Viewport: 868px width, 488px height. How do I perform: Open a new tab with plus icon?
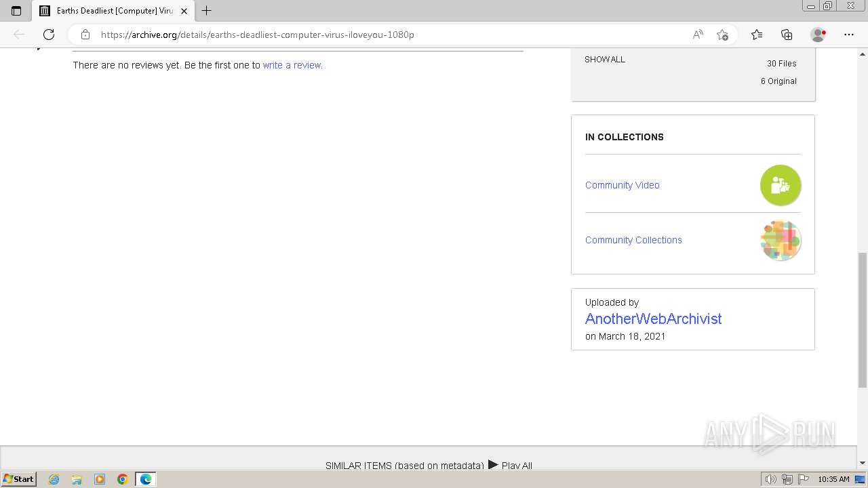(x=207, y=11)
